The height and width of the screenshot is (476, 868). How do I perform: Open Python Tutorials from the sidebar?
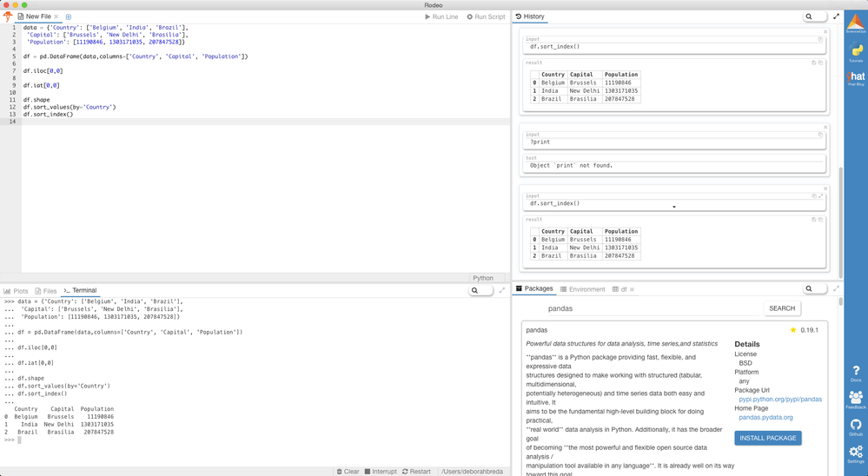[856, 51]
